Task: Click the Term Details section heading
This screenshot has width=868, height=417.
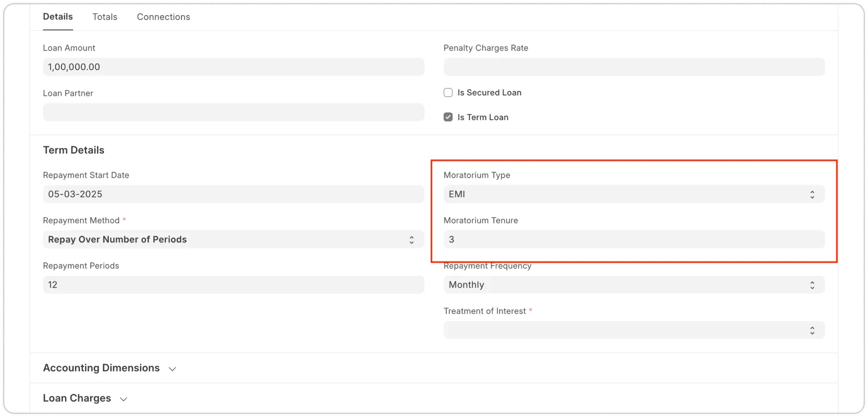Action: [74, 150]
